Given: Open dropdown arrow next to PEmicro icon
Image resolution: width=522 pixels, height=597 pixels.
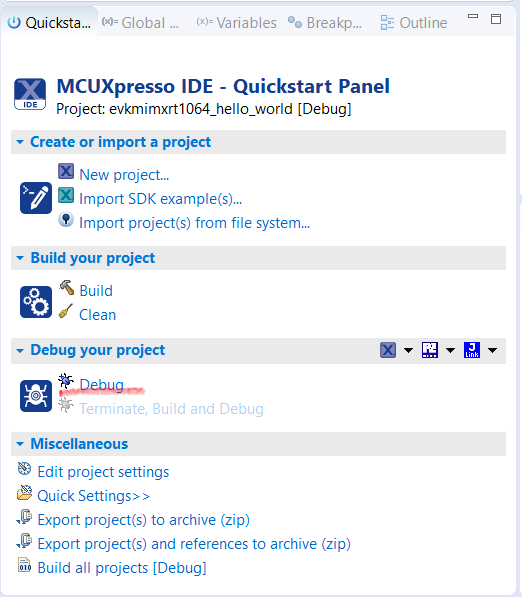Looking at the screenshot, I should (450, 350).
